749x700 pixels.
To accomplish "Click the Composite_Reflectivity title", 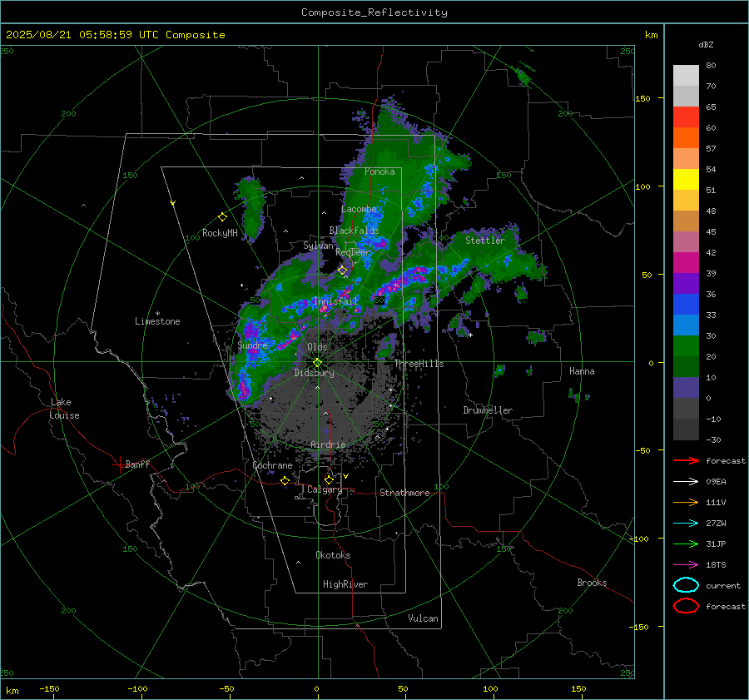I will pyautogui.click(x=374, y=12).
